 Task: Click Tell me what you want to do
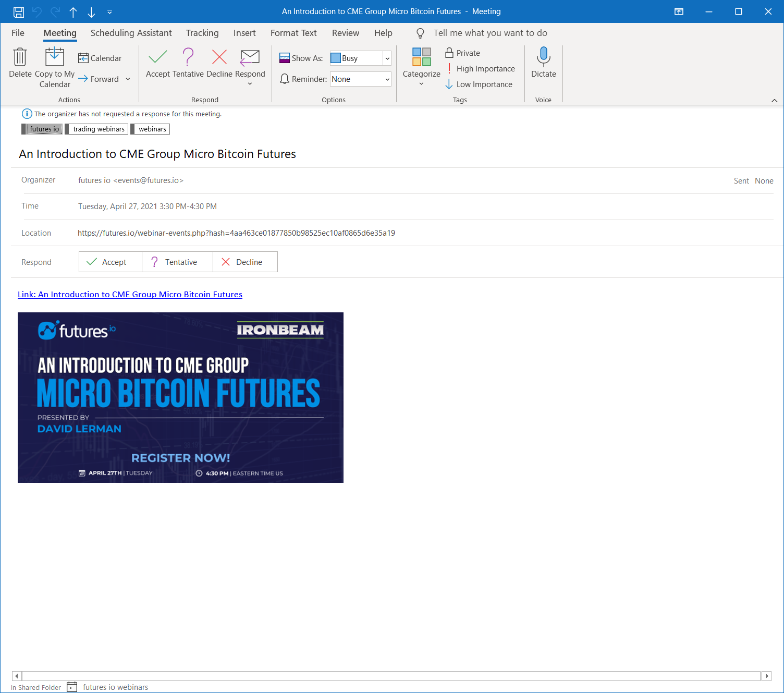click(x=491, y=33)
